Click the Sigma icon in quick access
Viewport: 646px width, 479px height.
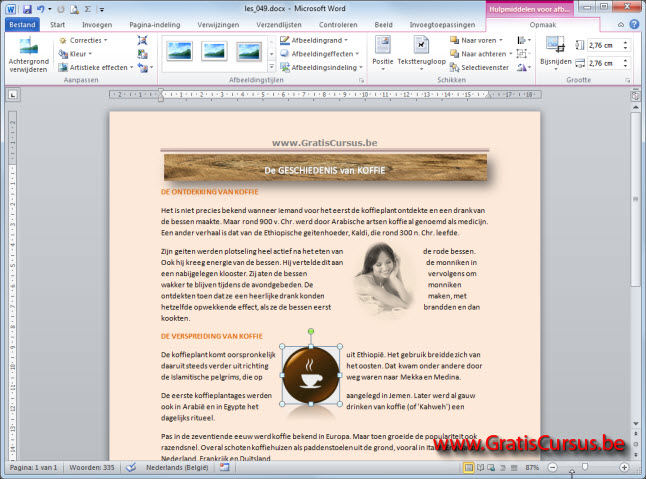(88, 9)
